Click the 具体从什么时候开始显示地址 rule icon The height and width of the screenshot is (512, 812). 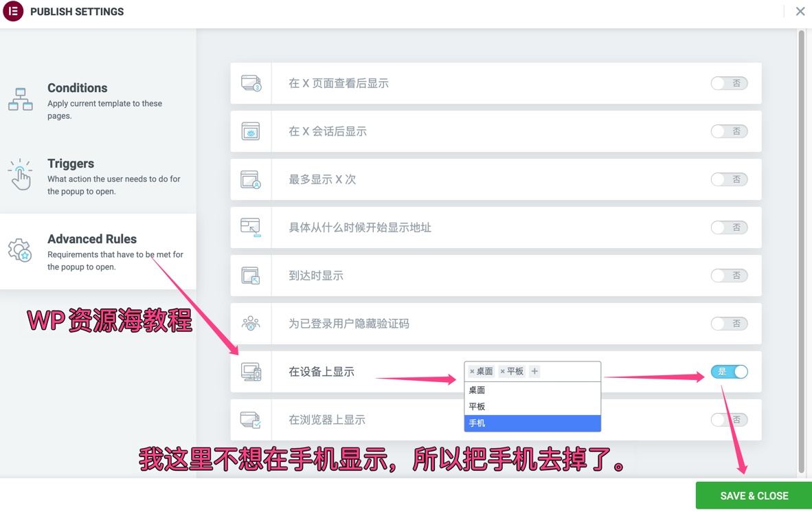click(x=251, y=227)
